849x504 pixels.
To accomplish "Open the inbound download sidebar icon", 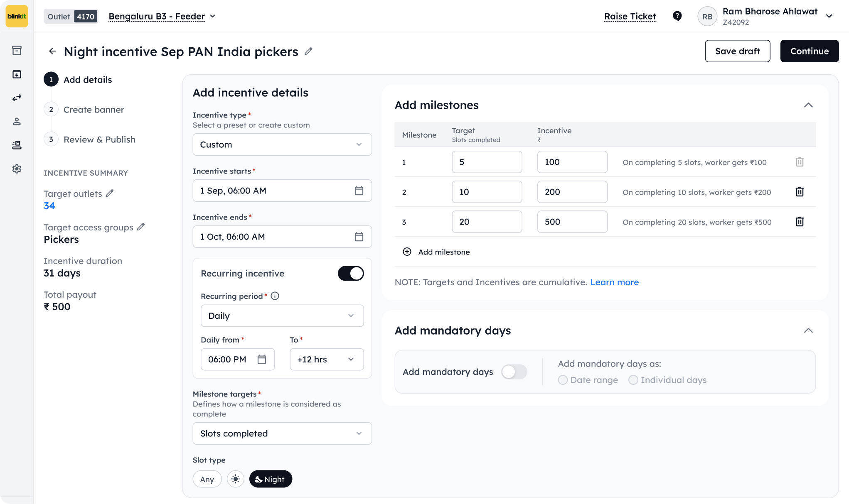I will pos(17,74).
